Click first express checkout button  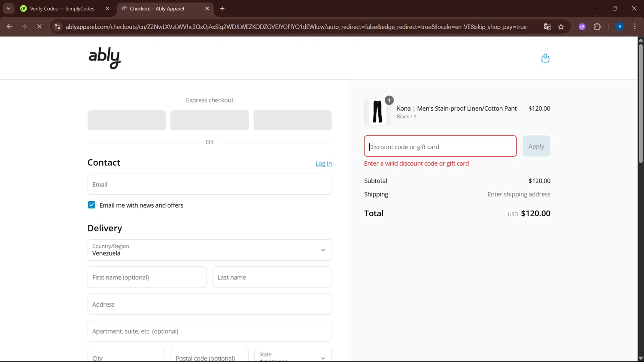coord(127,120)
